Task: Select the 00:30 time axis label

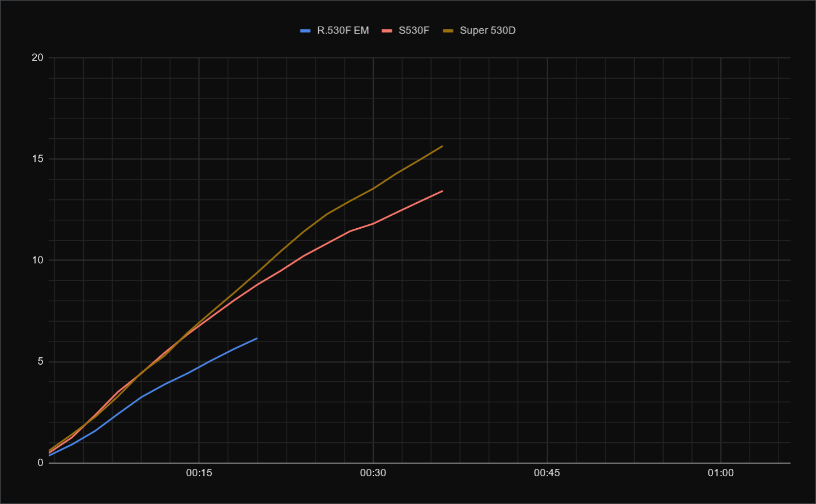Action: point(373,473)
